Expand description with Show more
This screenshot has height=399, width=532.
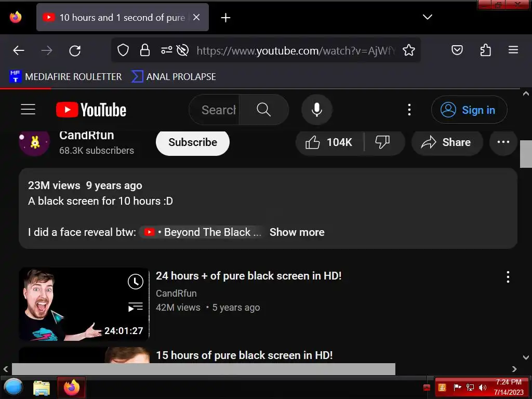[297, 232]
